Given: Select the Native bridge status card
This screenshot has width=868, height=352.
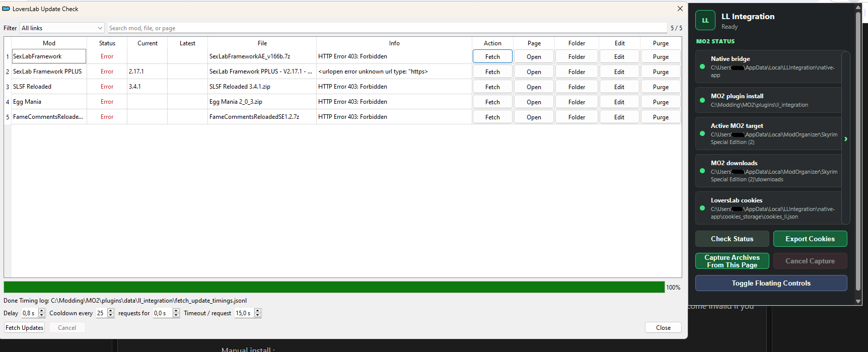Looking at the screenshot, I should (769, 66).
